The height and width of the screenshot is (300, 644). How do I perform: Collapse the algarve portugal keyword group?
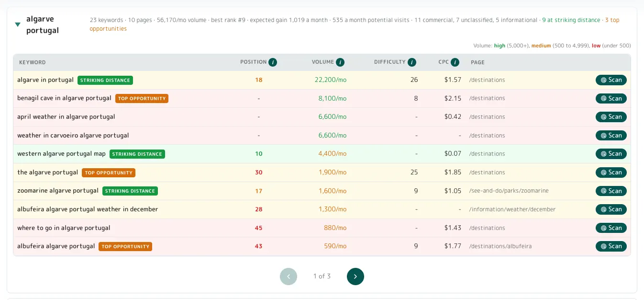tap(18, 24)
